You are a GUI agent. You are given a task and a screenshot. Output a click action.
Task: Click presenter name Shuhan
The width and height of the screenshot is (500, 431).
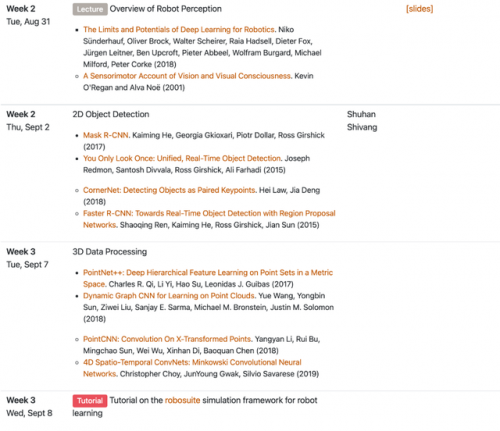pyautogui.click(x=361, y=114)
